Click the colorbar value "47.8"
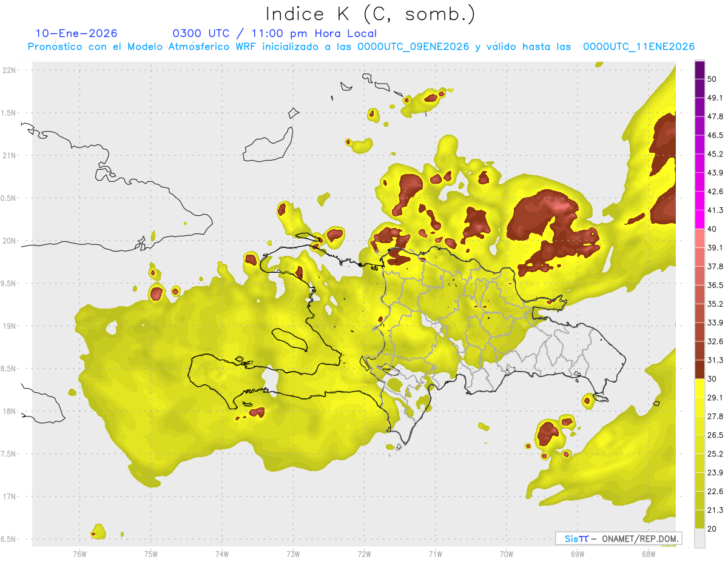Viewport: 728px width, 562px height. tap(715, 116)
